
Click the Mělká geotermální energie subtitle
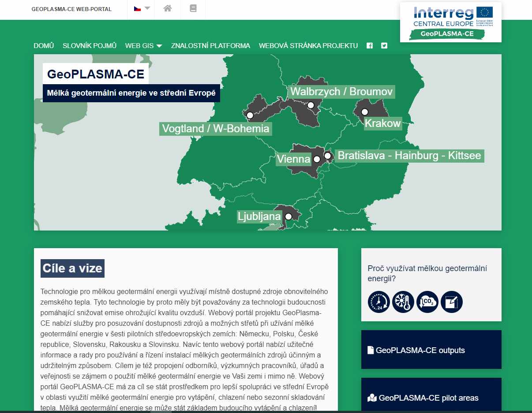coord(131,93)
